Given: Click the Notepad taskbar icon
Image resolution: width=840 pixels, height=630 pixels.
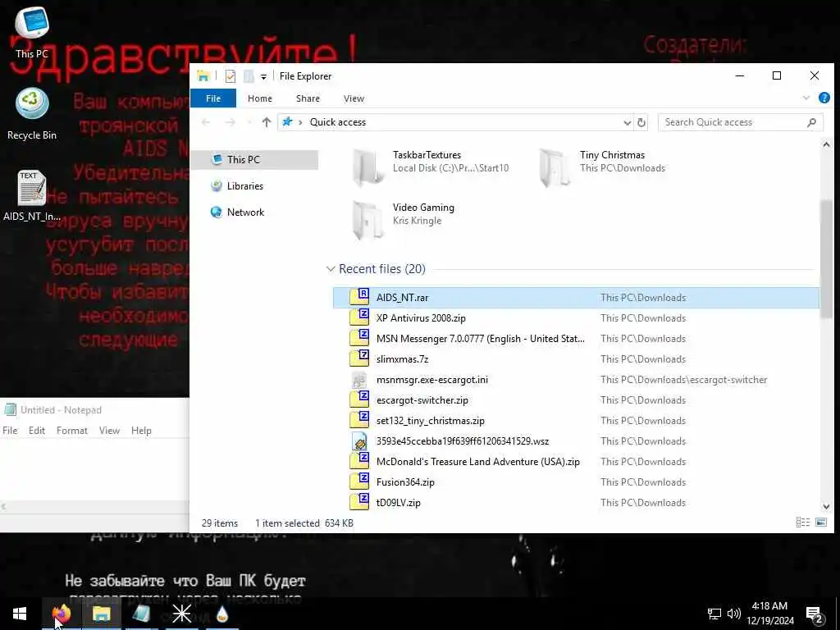Looking at the screenshot, I should coord(141,614).
